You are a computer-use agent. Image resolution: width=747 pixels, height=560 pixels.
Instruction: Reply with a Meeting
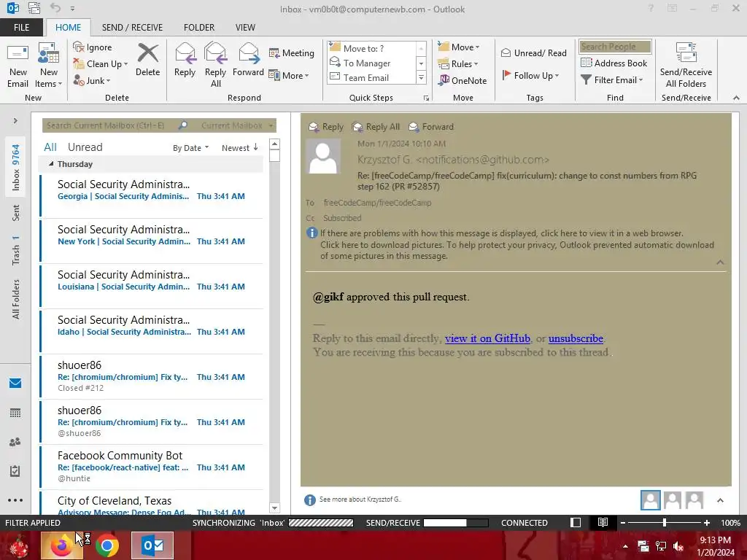(x=292, y=52)
